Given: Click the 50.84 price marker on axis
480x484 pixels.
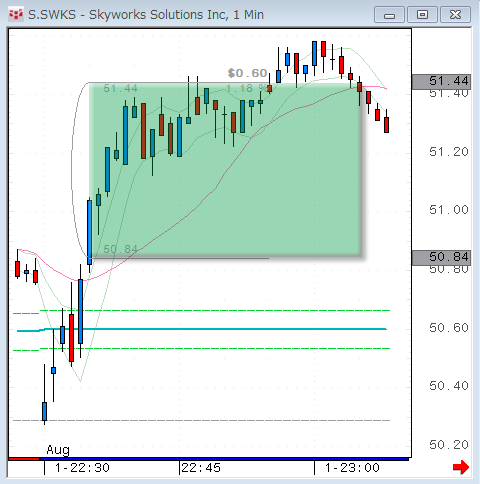Looking at the screenshot, I should [x=442, y=257].
